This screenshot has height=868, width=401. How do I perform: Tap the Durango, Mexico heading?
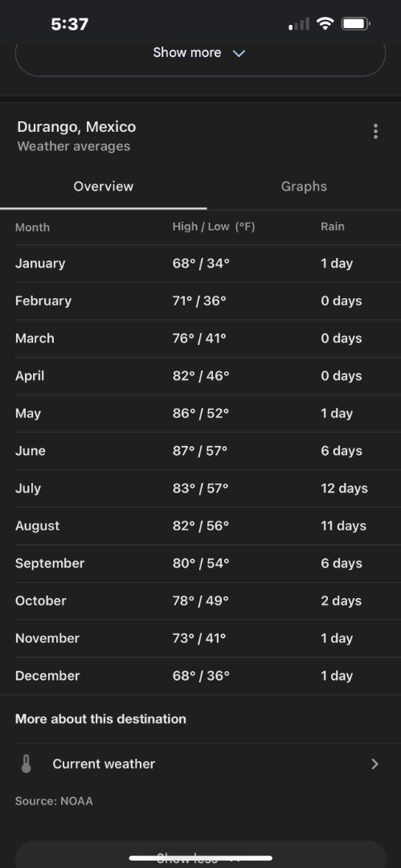pyautogui.click(x=76, y=127)
